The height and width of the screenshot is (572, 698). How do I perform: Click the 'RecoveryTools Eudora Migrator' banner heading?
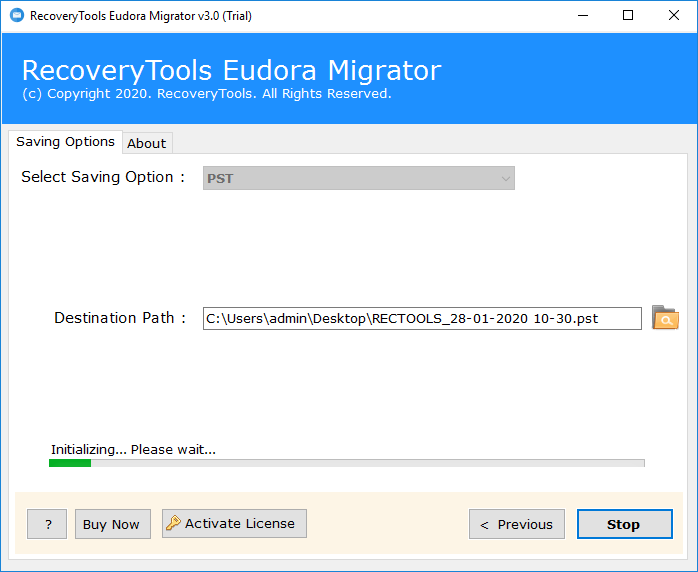pos(231,70)
